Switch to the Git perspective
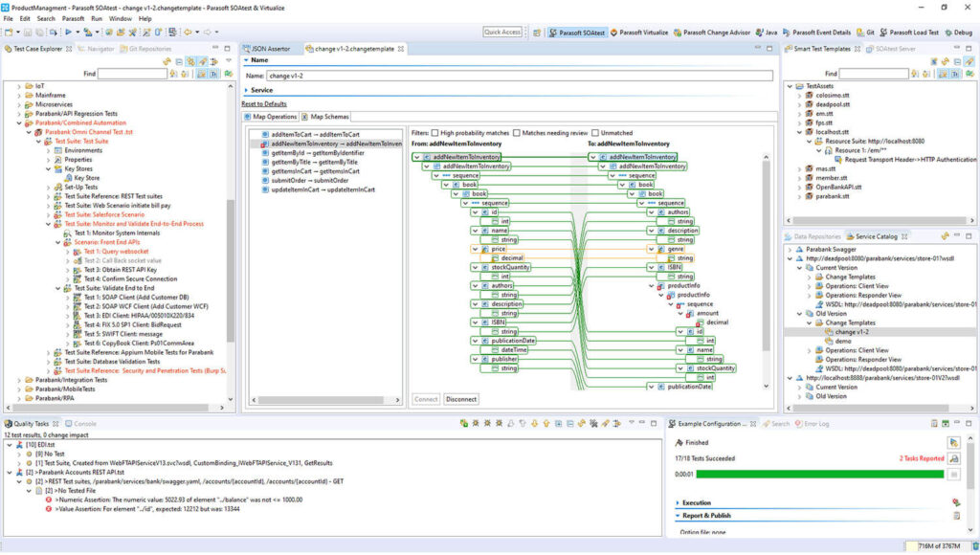 (865, 33)
